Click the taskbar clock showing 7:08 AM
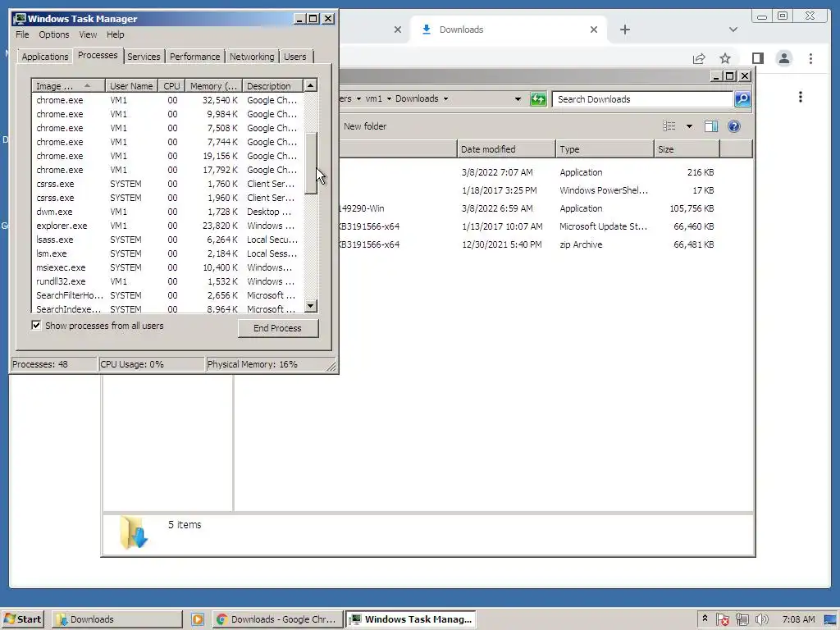The image size is (840, 630). pos(798,619)
